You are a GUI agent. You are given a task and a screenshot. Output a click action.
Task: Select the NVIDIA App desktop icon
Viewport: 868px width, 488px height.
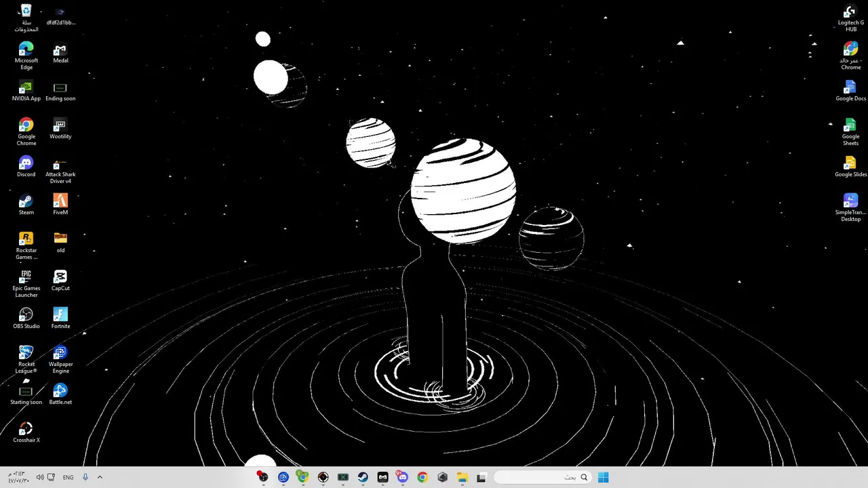coord(26,91)
